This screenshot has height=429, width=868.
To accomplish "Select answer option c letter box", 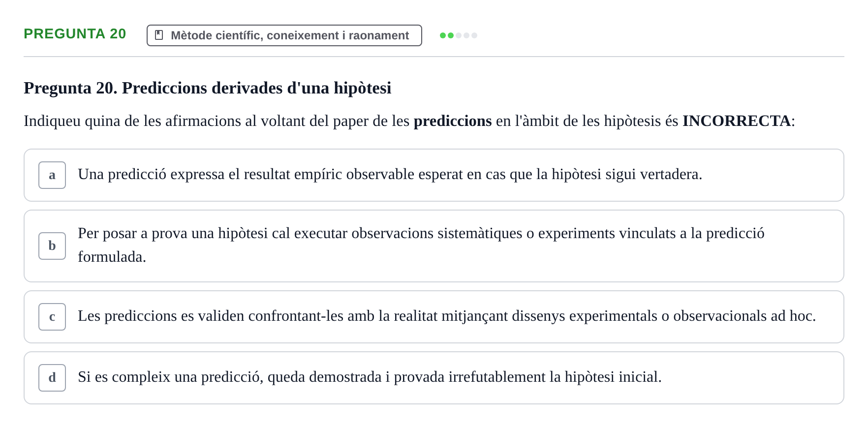I will (52, 317).
